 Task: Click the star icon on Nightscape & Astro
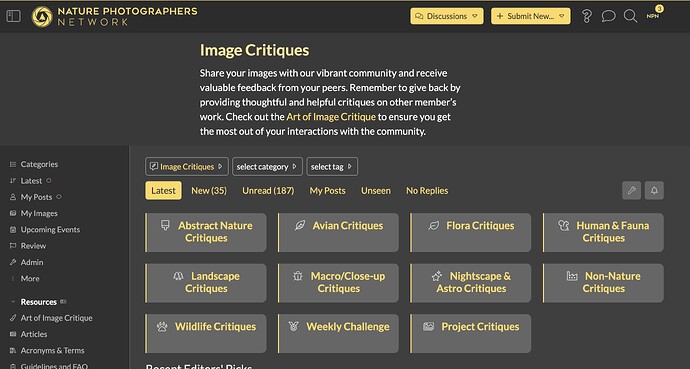point(437,276)
